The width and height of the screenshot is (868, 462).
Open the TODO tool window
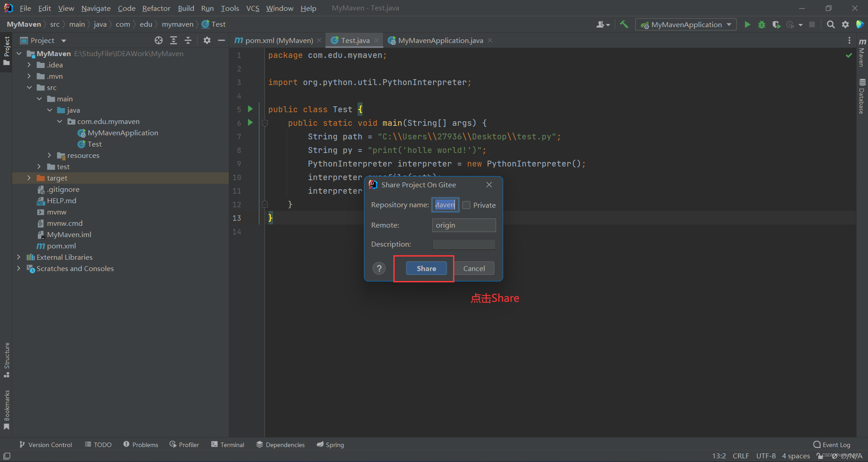(x=98, y=445)
